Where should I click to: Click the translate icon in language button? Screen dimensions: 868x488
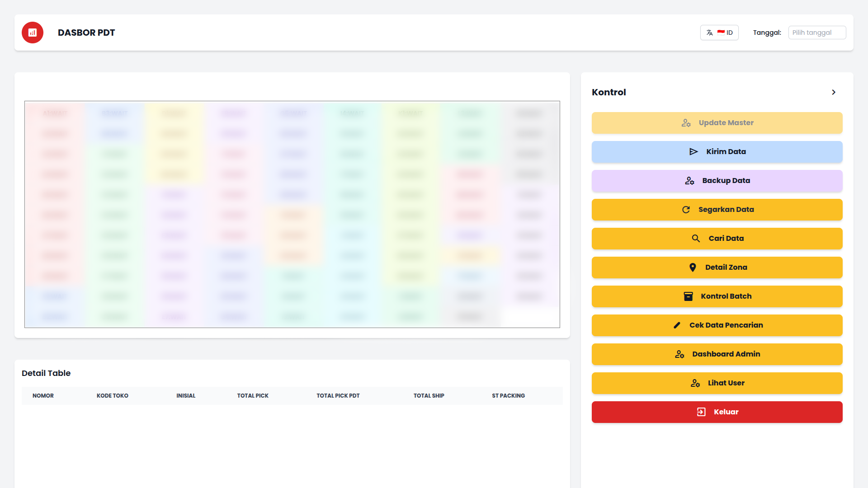pyautogui.click(x=710, y=33)
